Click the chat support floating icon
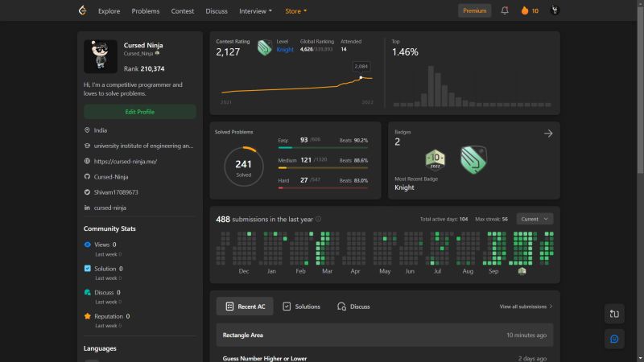The height and width of the screenshot is (362, 644). tap(614, 339)
